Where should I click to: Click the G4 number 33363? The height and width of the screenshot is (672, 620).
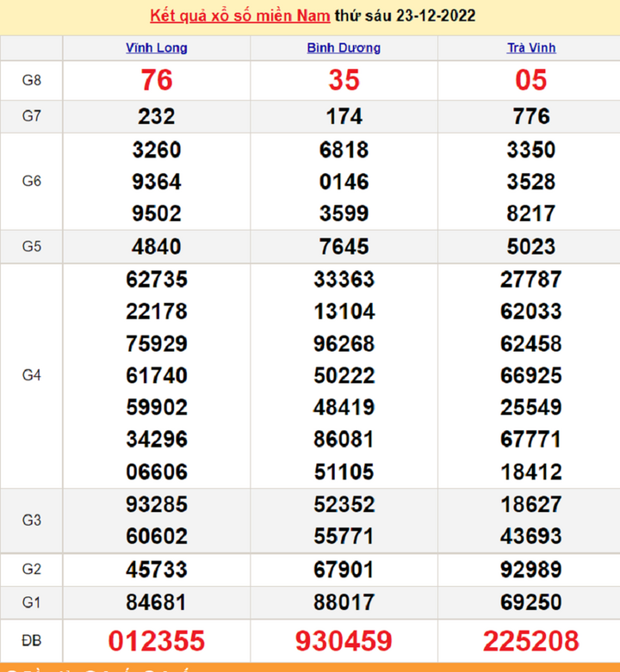click(344, 280)
